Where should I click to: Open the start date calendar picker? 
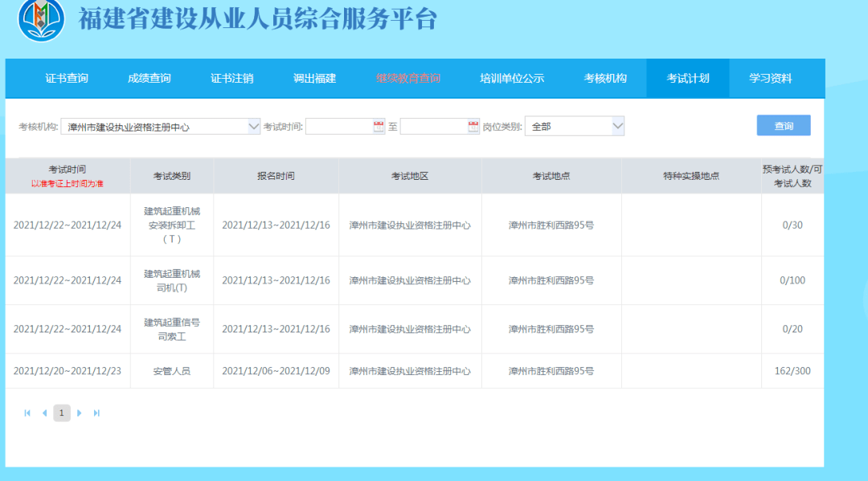[x=378, y=127]
